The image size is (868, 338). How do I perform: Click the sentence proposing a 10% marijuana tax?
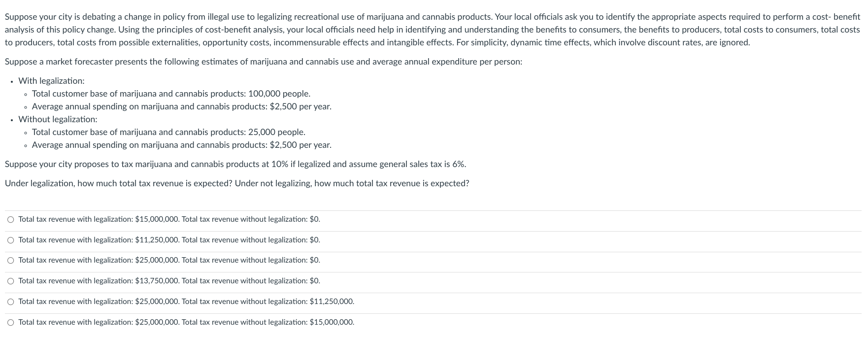[235, 164]
